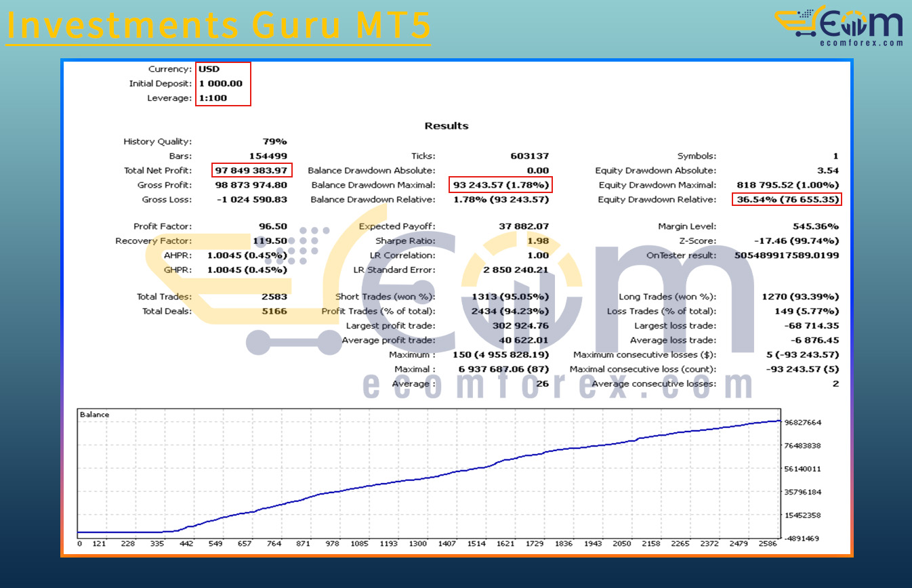Select Average consecutive losses value 2
This screenshot has width=912, height=588.
836,384
